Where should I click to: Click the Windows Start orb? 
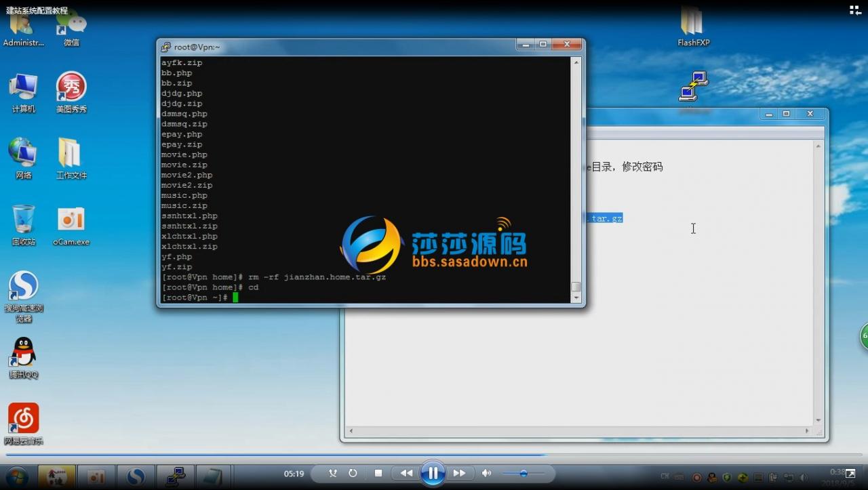[x=17, y=477]
